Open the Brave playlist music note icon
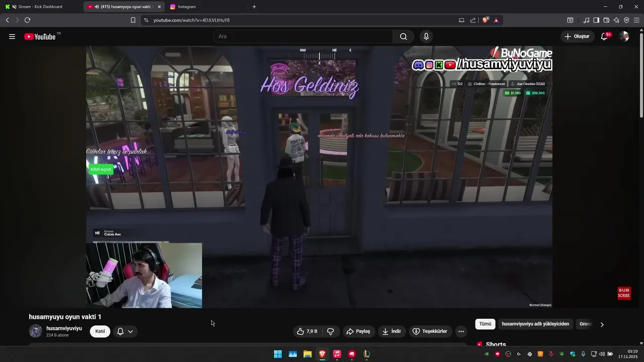 tap(586, 20)
